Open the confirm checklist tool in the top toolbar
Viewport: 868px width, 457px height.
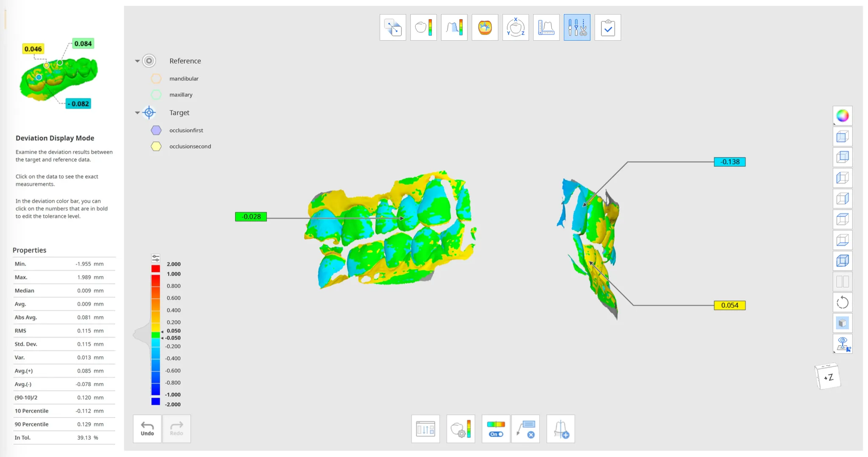(607, 28)
